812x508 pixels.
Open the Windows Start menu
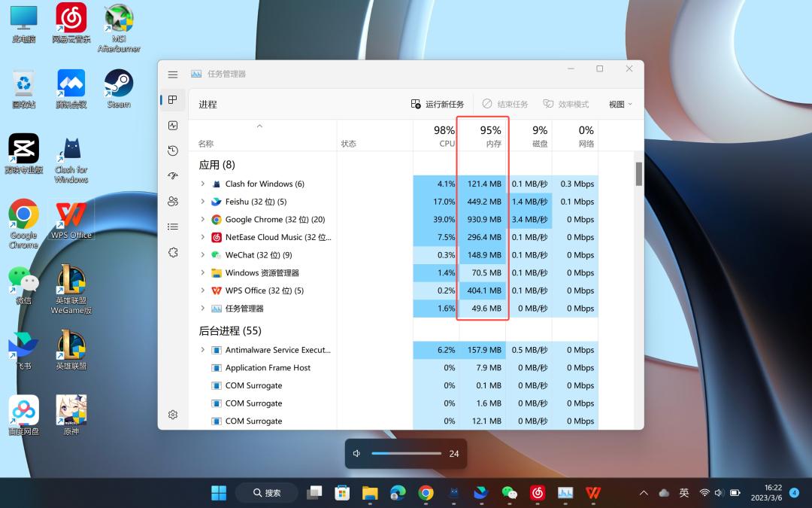pos(219,493)
